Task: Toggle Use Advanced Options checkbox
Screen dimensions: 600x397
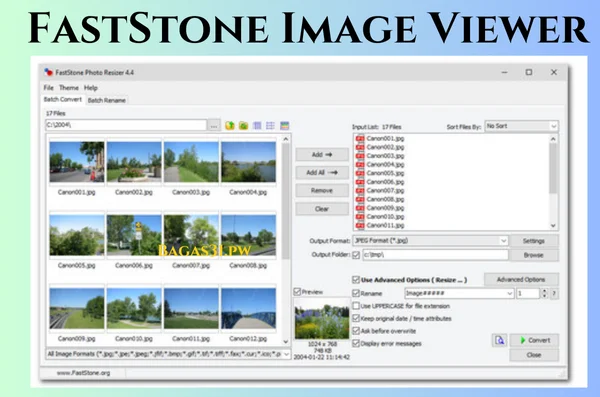Action: tap(356, 280)
